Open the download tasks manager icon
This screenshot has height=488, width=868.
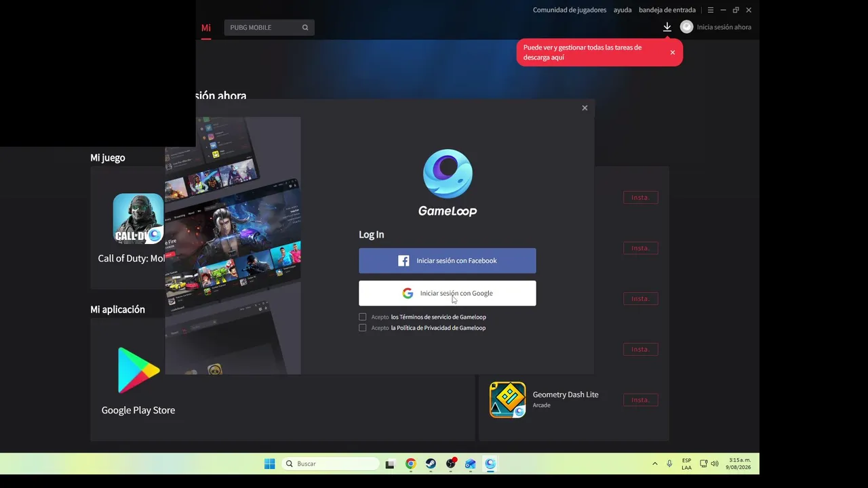click(x=667, y=27)
